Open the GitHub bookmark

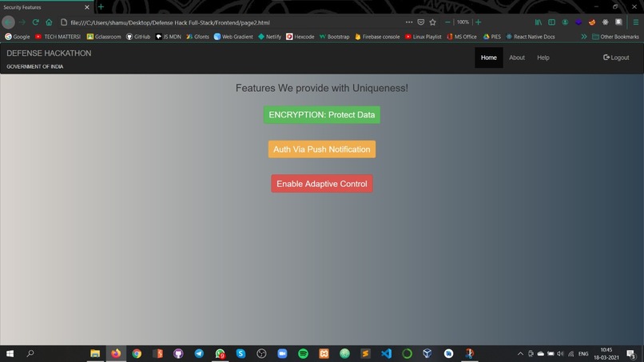[x=138, y=37]
